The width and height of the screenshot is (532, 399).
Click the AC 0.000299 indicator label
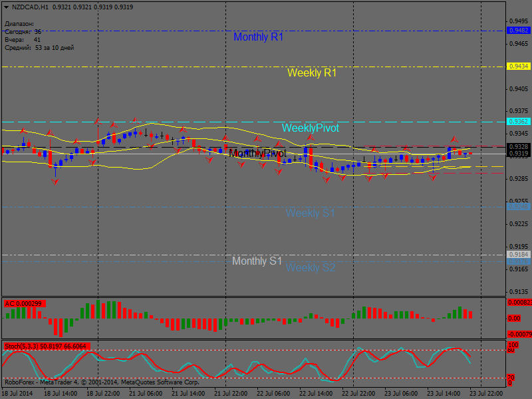[x=23, y=304]
